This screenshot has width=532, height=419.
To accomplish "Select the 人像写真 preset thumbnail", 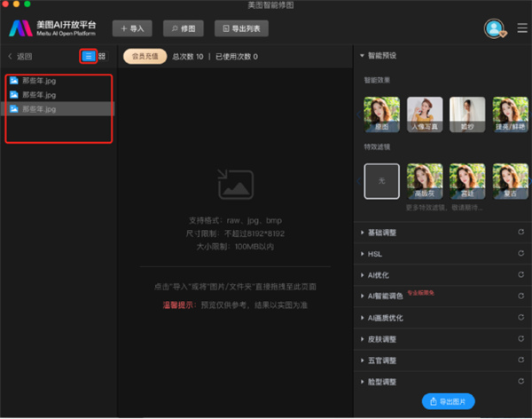I will tap(423, 115).
